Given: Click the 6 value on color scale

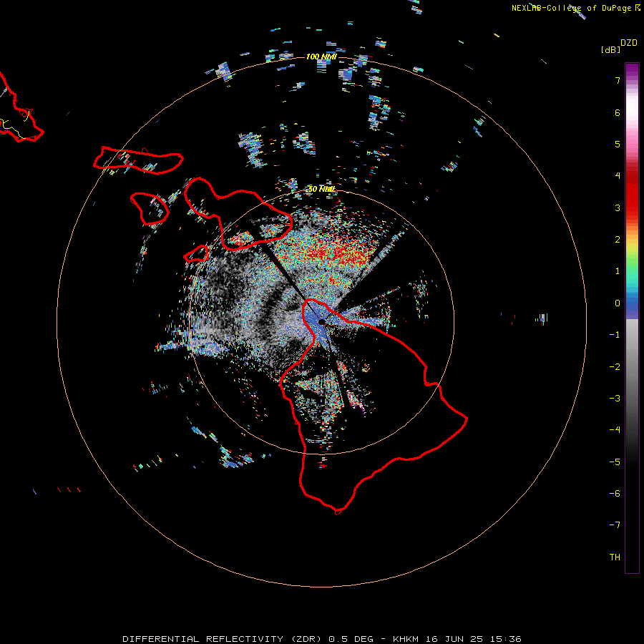Looking at the screenshot, I should pyautogui.click(x=618, y=112).
